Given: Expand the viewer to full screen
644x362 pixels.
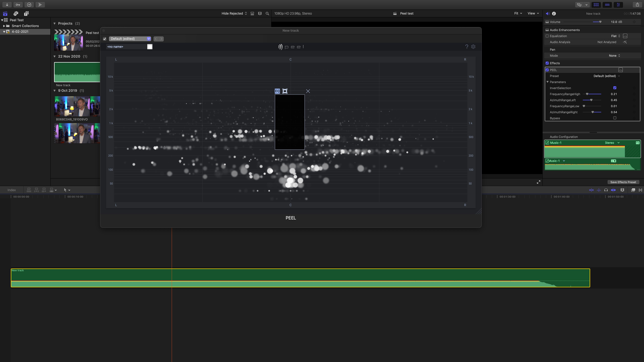Looking at the screenshot, I should click(x=538, y=182).
